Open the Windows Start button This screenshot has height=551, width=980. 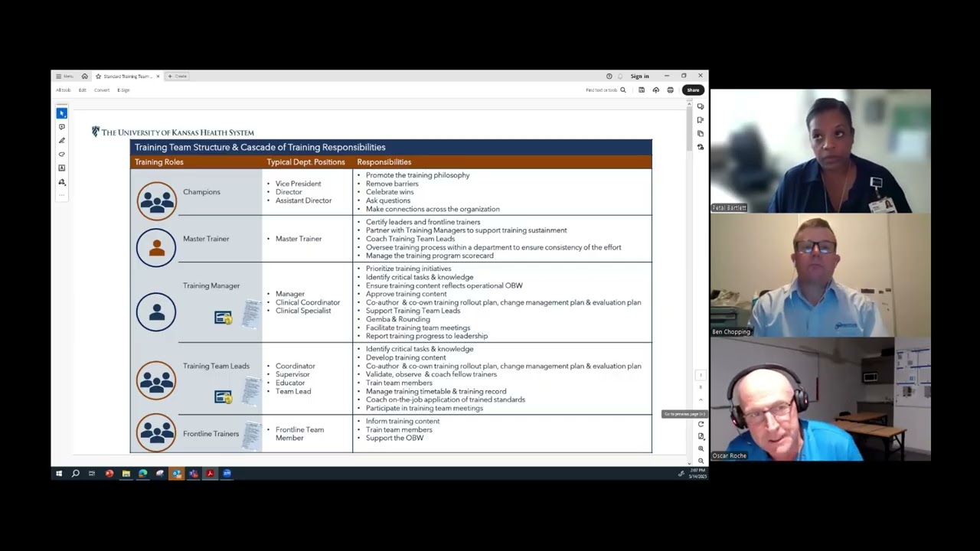click(58, 474)
